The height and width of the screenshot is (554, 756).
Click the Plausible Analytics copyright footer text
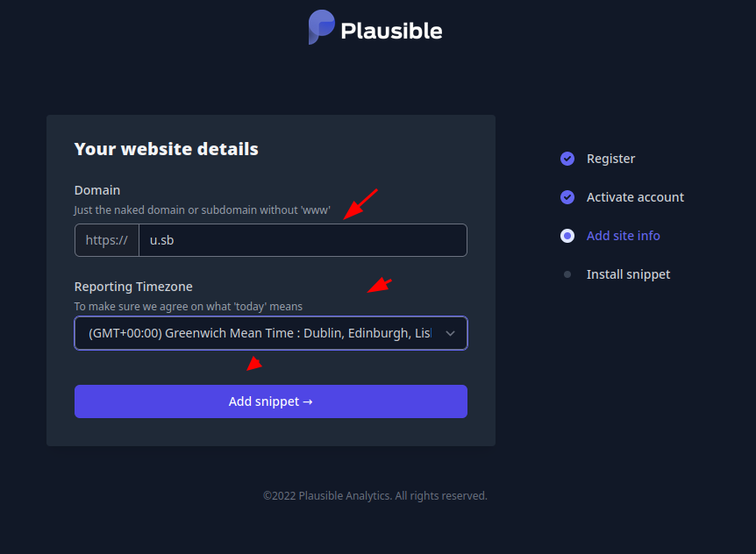375,496
